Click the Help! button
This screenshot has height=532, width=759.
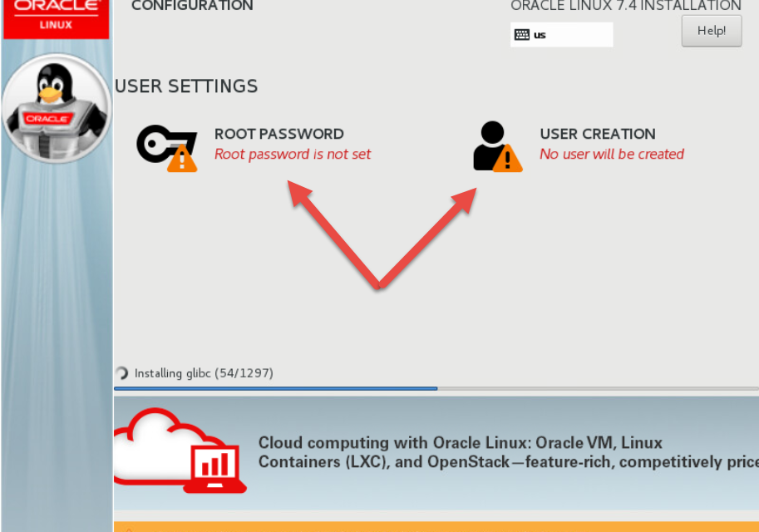[712, 31]
